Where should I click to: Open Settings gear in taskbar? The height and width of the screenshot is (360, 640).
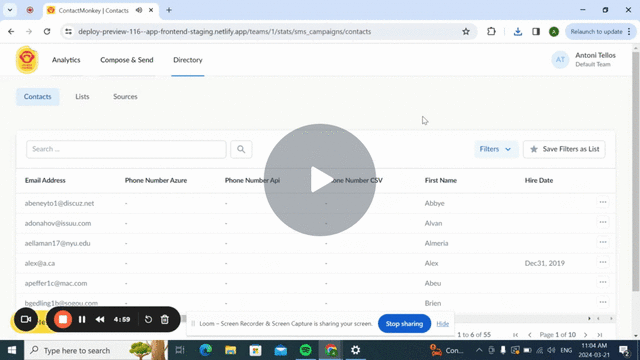(x=356, y=350)
